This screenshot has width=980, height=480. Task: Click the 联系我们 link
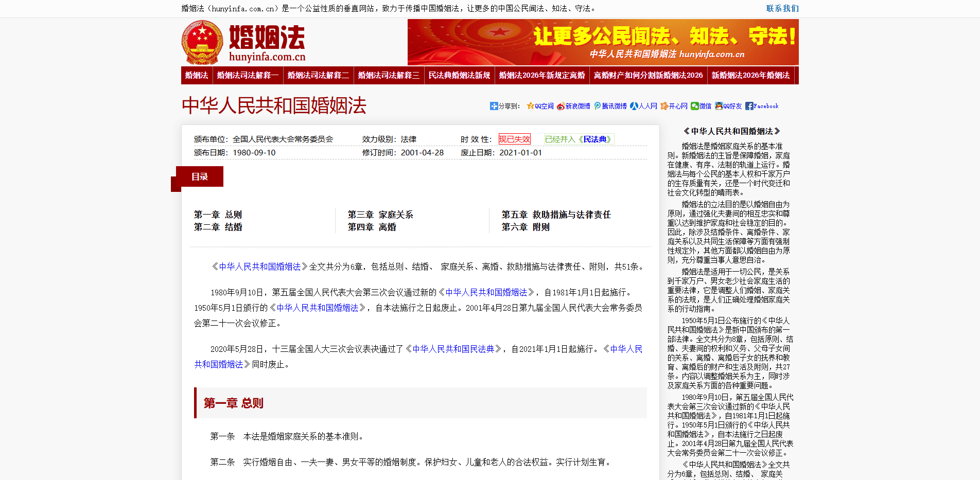[x=783, y=8]
